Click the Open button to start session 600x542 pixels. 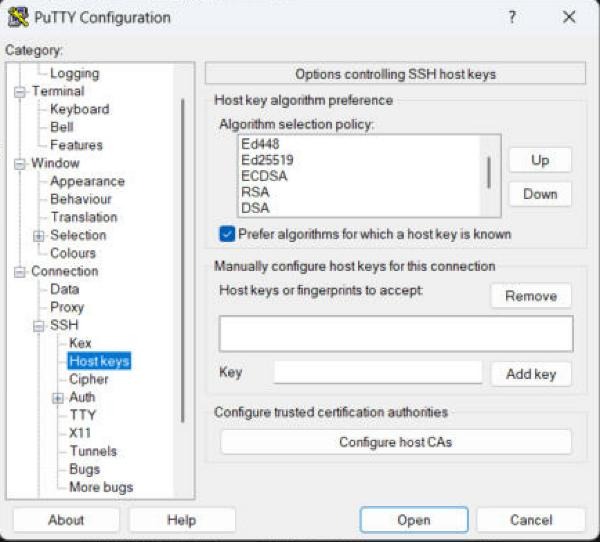[414, 520]
